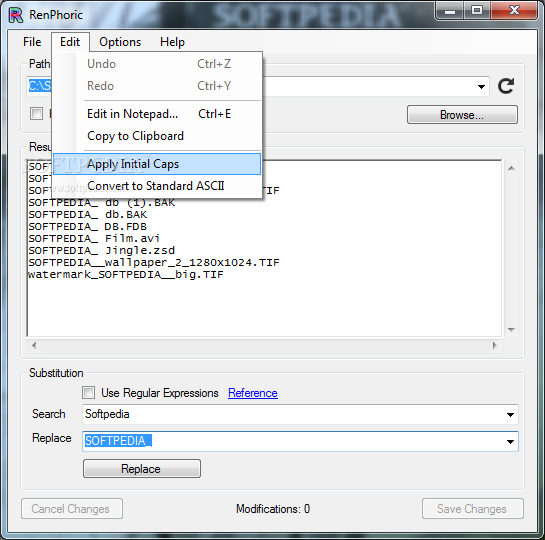This screenshot has height=540, width=545.
Task: Choose Edit in Notepad... from menu
Action: point(157,114)
